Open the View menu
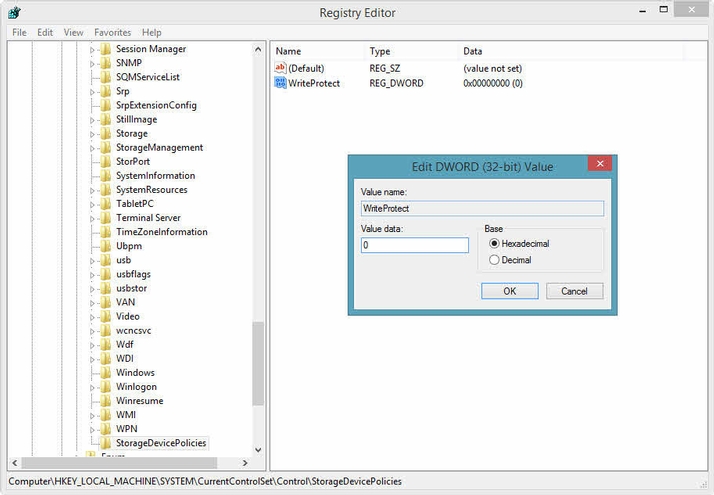The image size is (714, 495). (73, 32)
